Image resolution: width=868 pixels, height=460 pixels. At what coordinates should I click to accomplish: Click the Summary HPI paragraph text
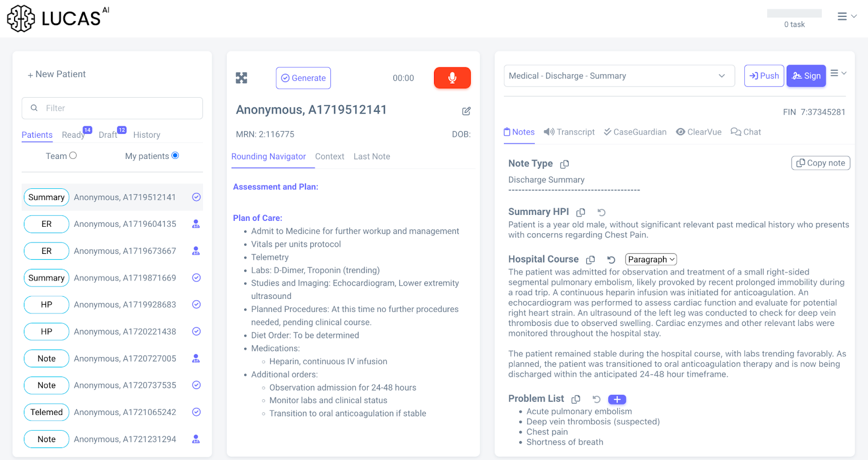pyautogui.click(x=679, y=230)
